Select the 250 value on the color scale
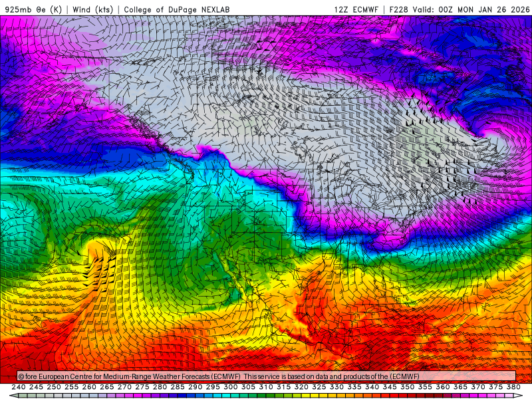 pos(54,387)
